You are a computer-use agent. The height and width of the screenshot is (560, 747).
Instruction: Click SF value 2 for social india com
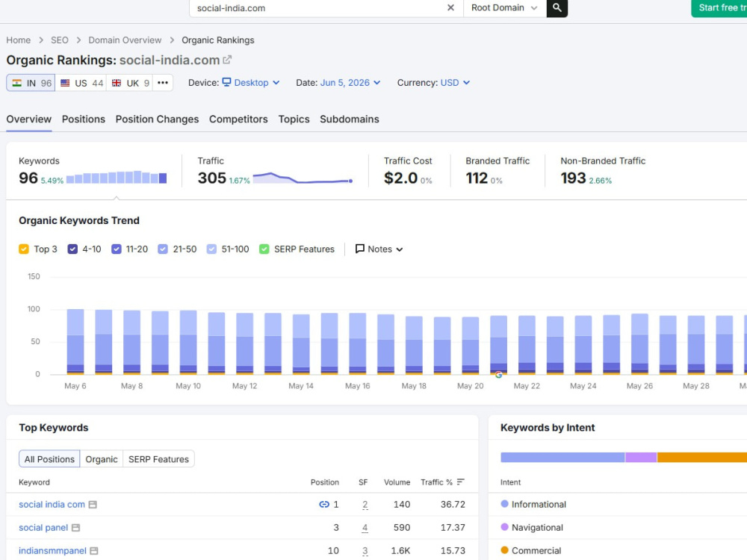365,504
